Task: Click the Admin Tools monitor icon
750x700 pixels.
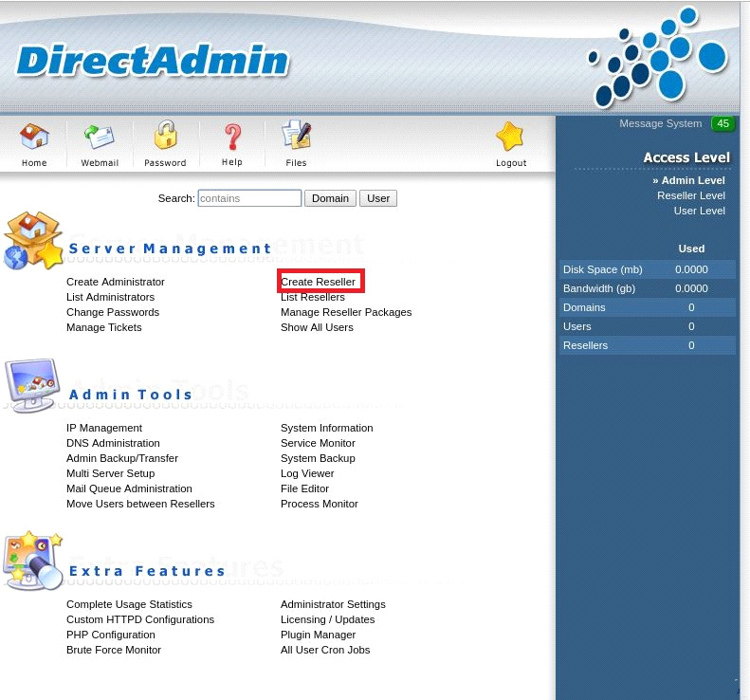Action: point(32,385)
